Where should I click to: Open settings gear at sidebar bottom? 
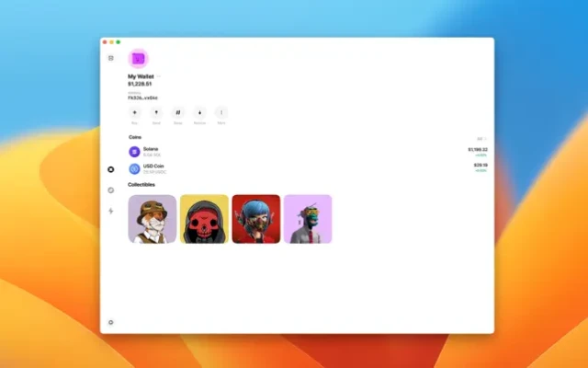110,322
